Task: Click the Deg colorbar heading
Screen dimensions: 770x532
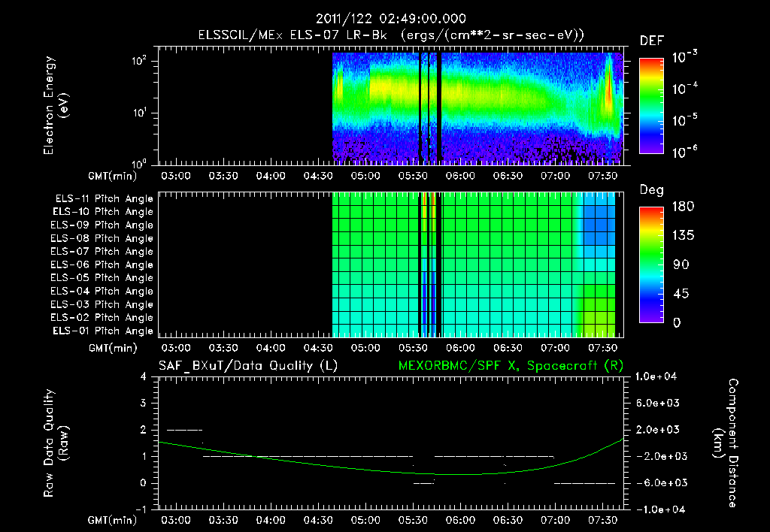Action: click(652, 190)
